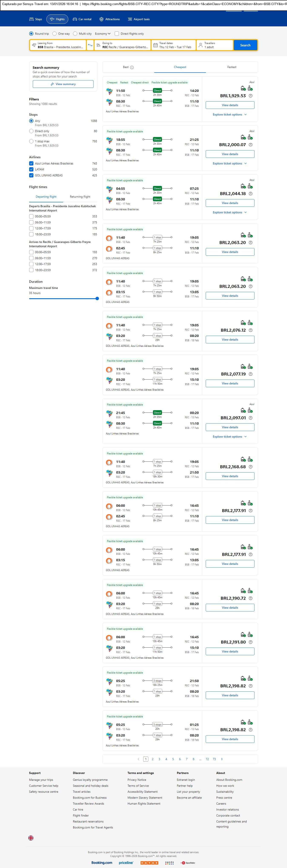
Task: Click the blue Search button
Action: 245,45
